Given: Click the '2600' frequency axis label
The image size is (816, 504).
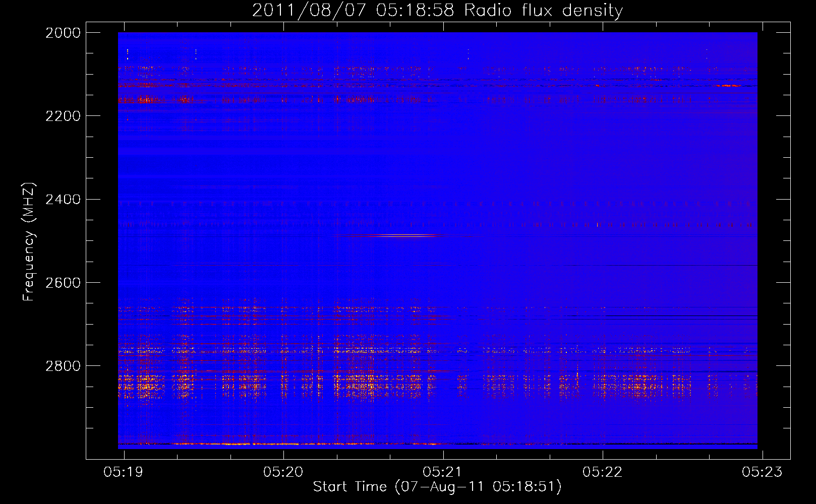Looking at the screenshot, I should pos(63,282).
